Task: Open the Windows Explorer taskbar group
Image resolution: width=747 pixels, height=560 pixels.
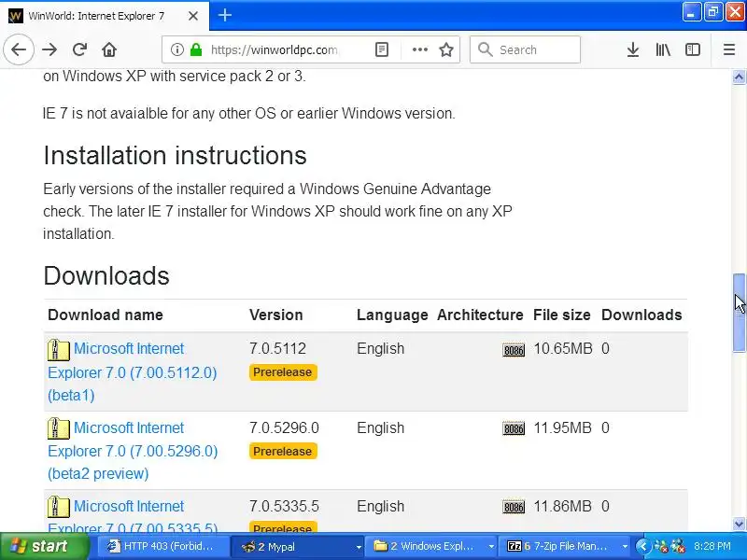Action: point(430,547)
